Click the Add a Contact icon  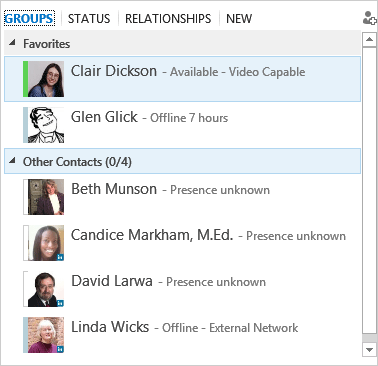point(369,18)
